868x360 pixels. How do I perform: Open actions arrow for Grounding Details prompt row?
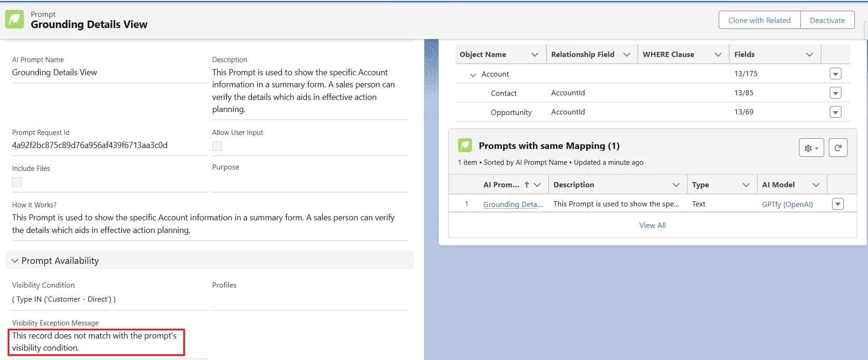[838, 204]
